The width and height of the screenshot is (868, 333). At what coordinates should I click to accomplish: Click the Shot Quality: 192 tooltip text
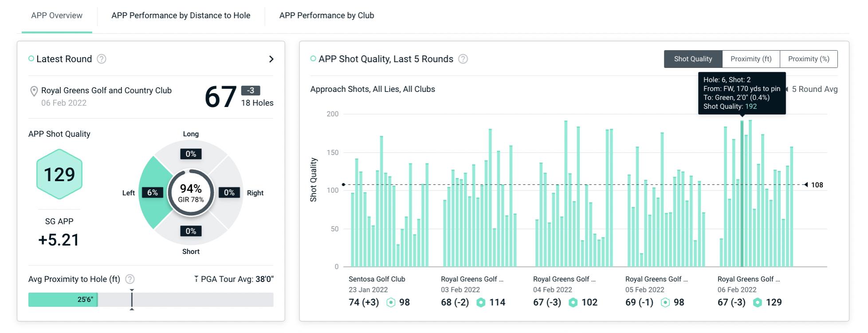click(730, 107)
